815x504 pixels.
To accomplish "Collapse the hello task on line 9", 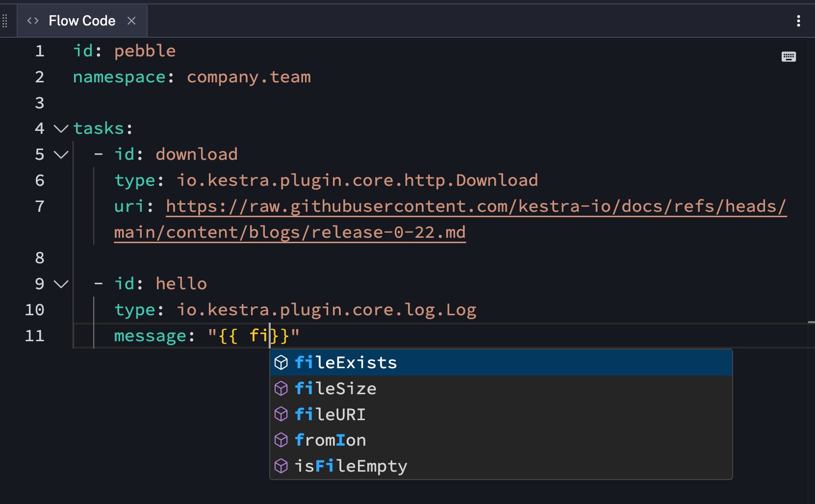I will 60,283.
